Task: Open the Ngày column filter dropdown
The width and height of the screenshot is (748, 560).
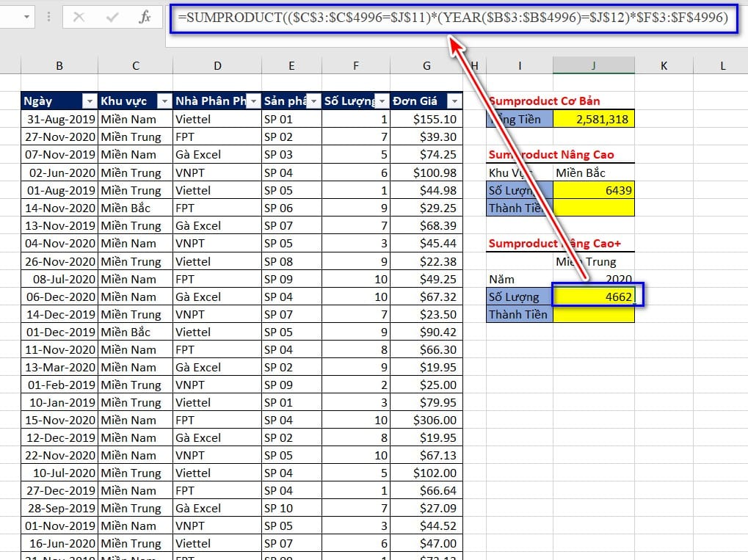Action: 89,101
